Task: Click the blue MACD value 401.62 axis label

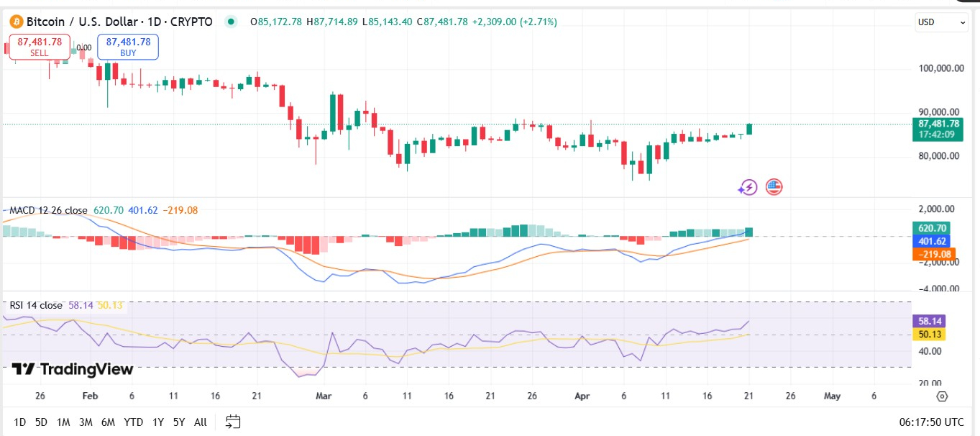Action: click(x=933, y=241)
